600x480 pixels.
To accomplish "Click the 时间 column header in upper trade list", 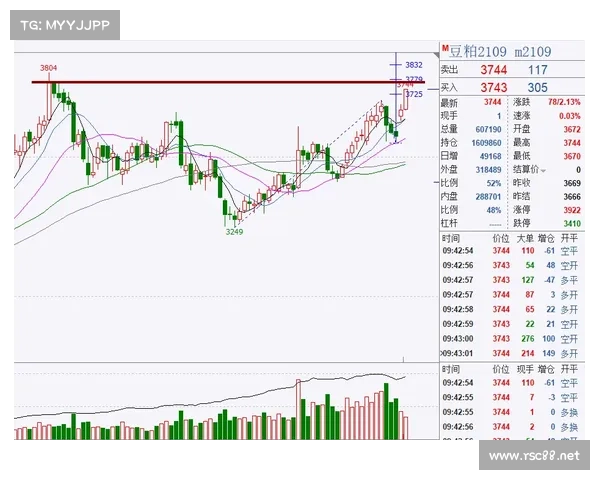I will click(x=451, y=239).
